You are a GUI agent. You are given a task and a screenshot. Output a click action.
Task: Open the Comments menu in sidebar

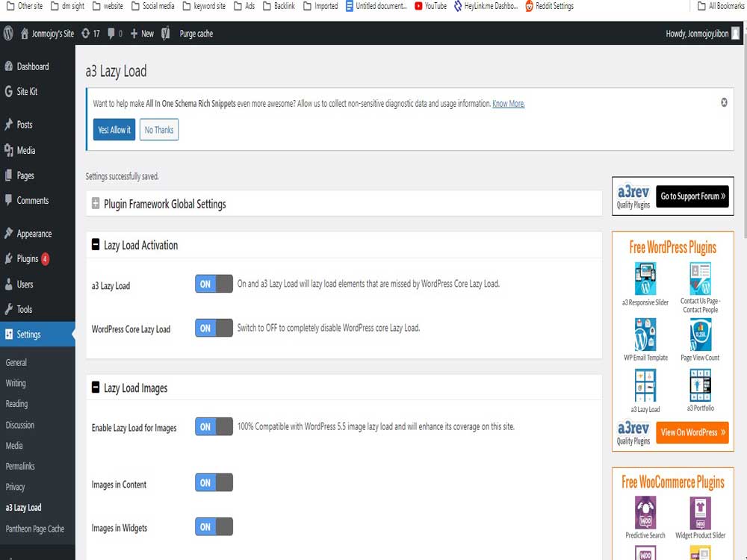click(37, 200)
